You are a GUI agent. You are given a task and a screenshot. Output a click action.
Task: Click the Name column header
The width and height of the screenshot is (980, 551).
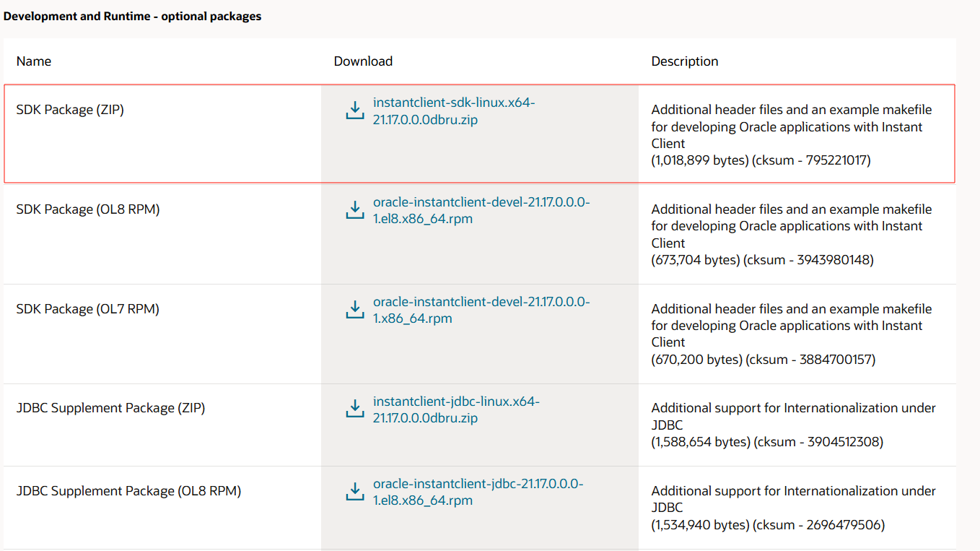[34, 61]
